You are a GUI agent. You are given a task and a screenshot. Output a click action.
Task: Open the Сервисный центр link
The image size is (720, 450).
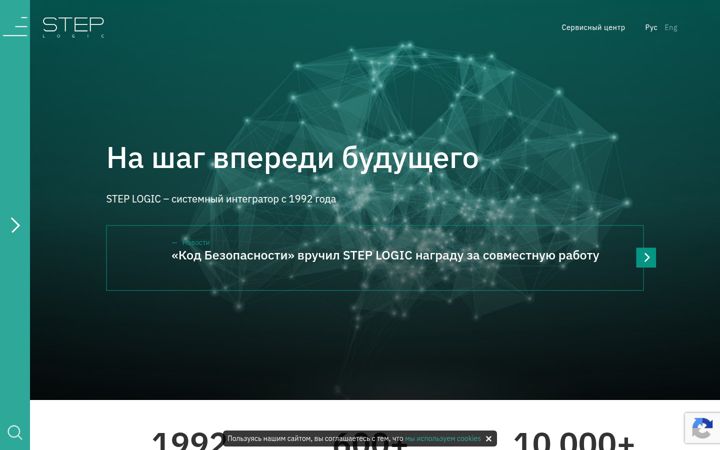pos(593,28)
